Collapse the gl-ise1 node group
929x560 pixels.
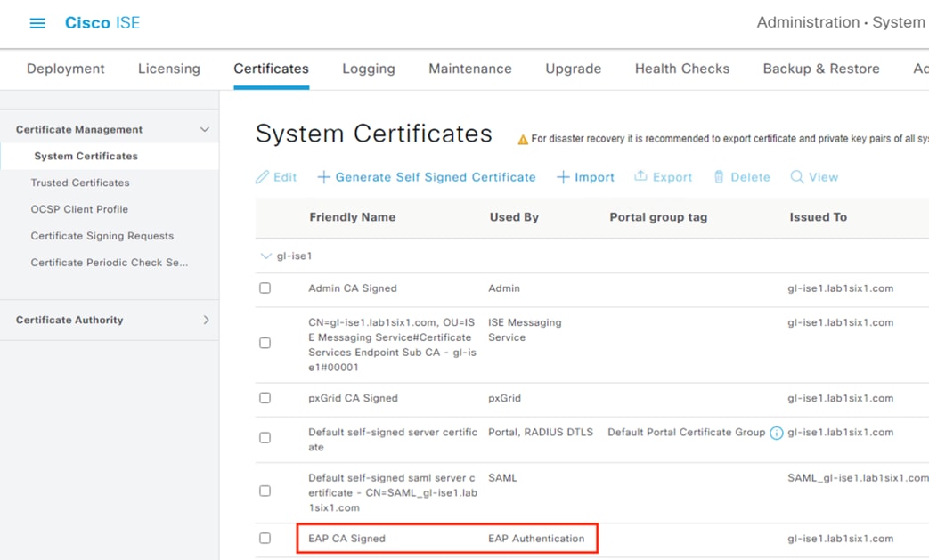click(x=266, y=256)
